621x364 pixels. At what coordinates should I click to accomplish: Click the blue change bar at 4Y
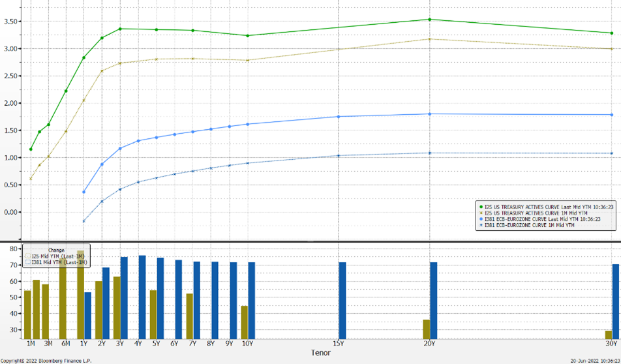click(x=142, y=297)
